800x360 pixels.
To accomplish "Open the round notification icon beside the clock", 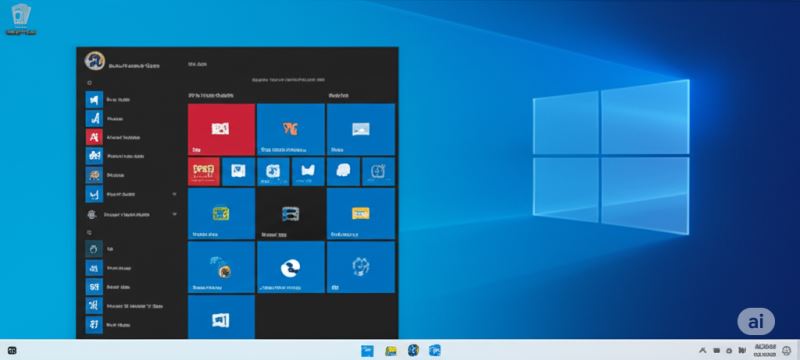I will coord(787,350).
